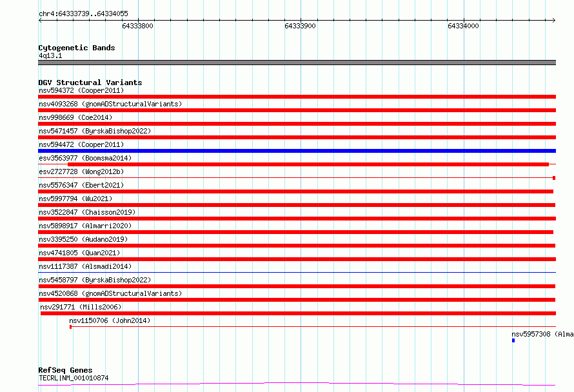Viewport: 574px width, 392px height.
Task: Open nsv5458797 (ByrskaBishop2022) variant
Action: 95,280
